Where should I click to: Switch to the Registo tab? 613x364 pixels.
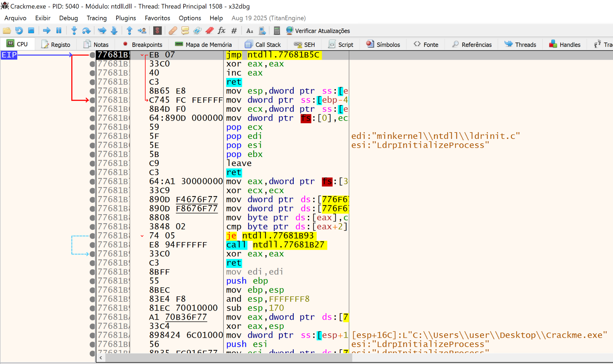coord(56,44)
